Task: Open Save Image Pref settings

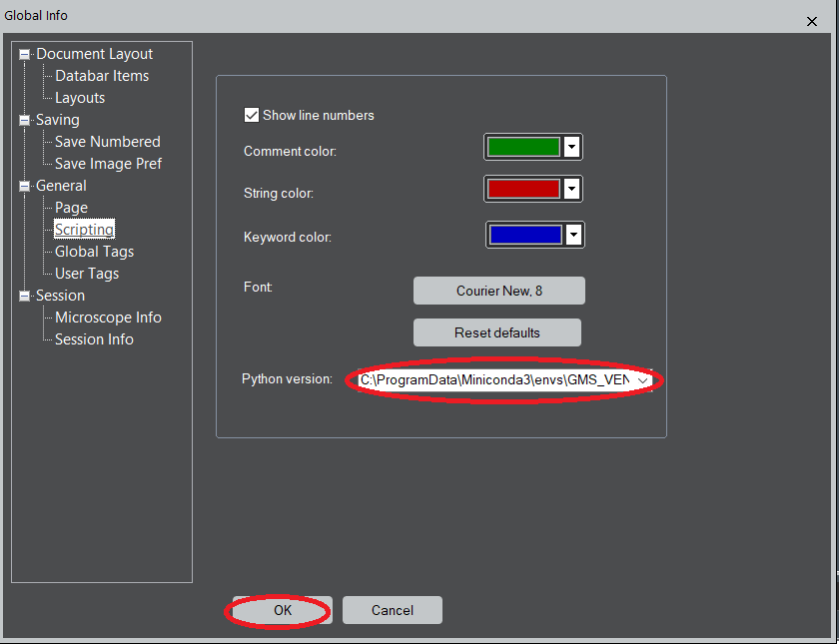Action: (108, 164)
